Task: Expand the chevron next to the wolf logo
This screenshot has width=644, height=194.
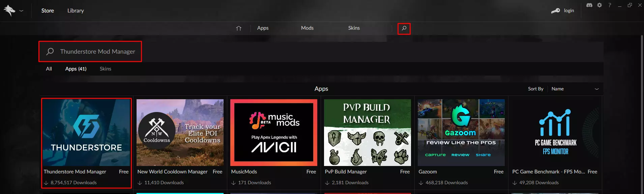Action: click(x=21, y=11)
